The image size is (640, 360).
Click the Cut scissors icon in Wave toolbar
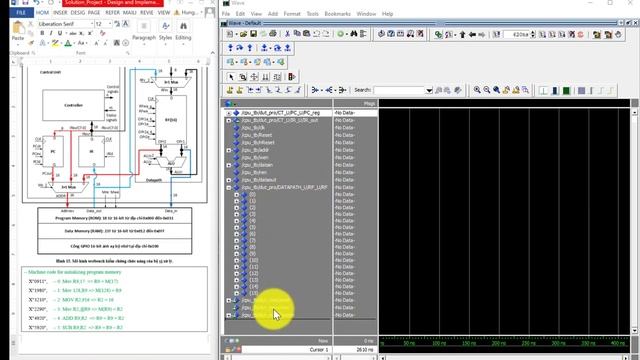pos(287,34)
